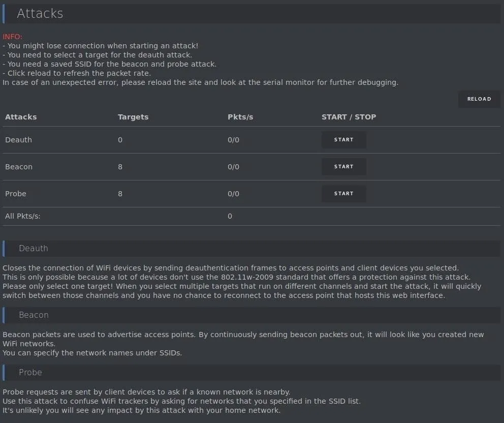Start the Beacon attack

click(x=343, y=167)
